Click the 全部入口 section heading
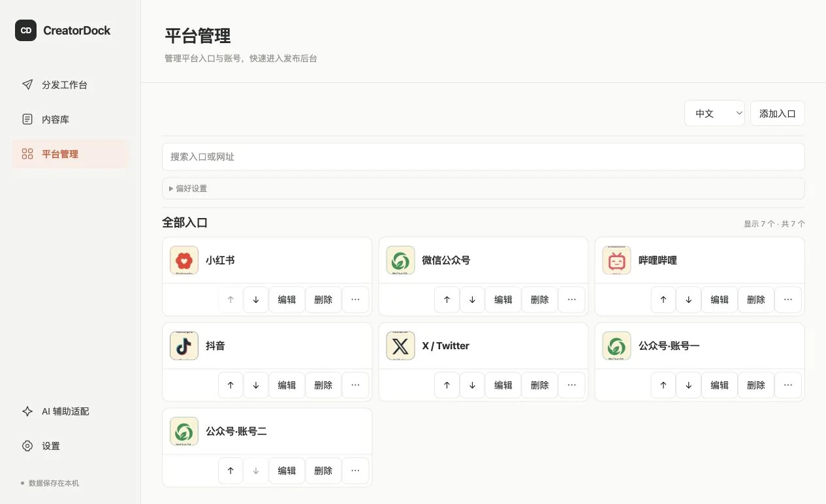 point(185,223)
